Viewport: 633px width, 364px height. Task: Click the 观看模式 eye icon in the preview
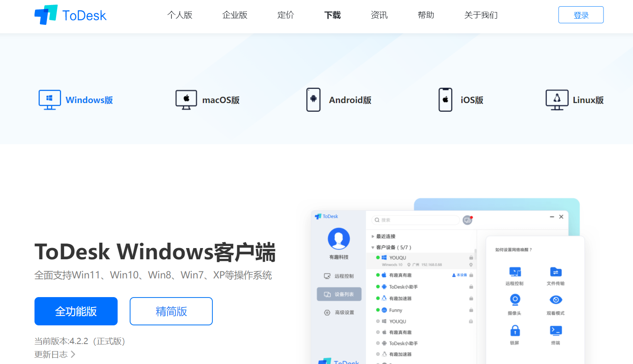pyautogui.click(x=556, y=300)
